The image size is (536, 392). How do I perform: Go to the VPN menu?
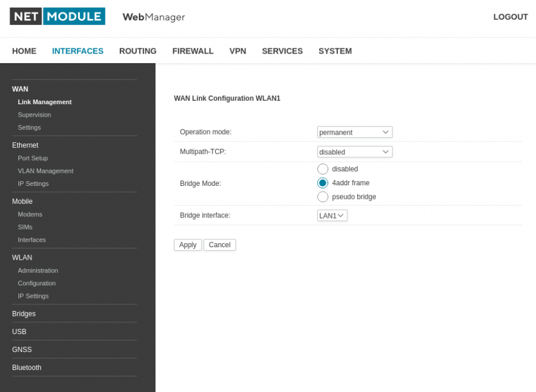(238, 51)
